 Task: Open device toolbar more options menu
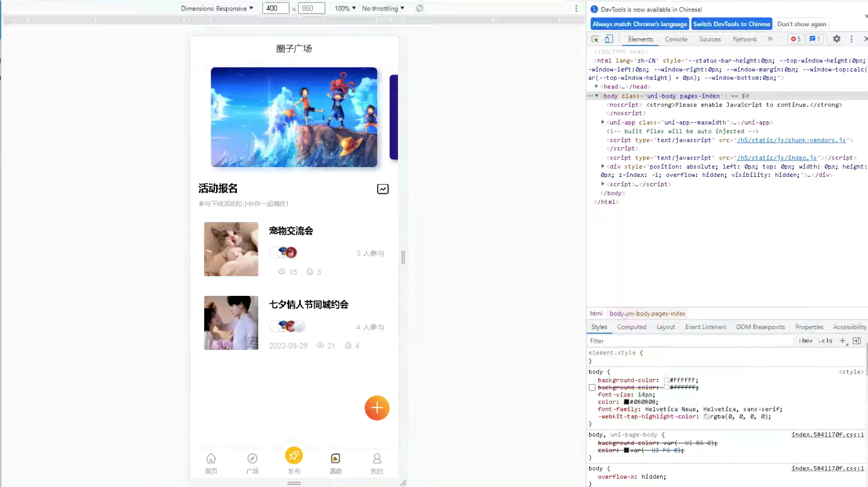tap(576, 8)
